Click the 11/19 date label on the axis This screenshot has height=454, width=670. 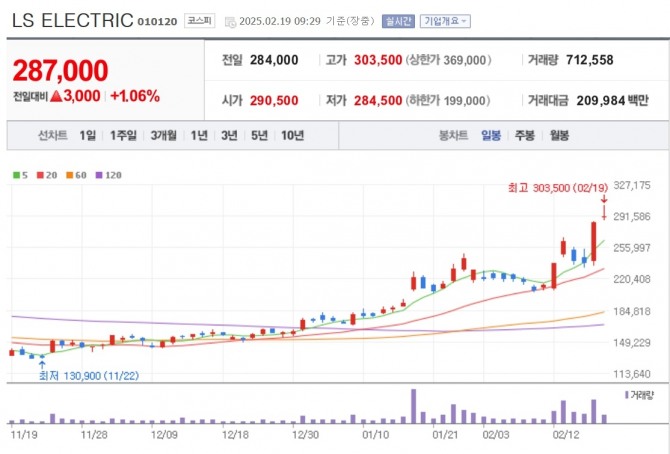[24, 435]
